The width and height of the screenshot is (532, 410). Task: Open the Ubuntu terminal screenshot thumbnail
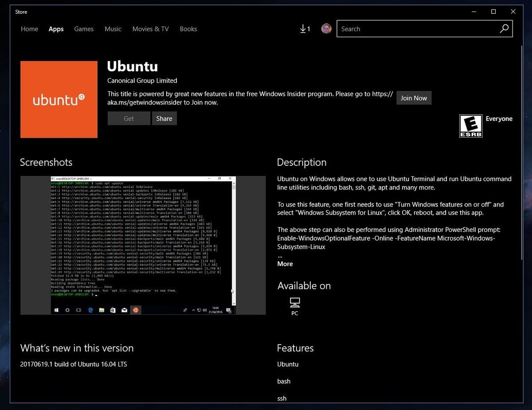[143, 246]
